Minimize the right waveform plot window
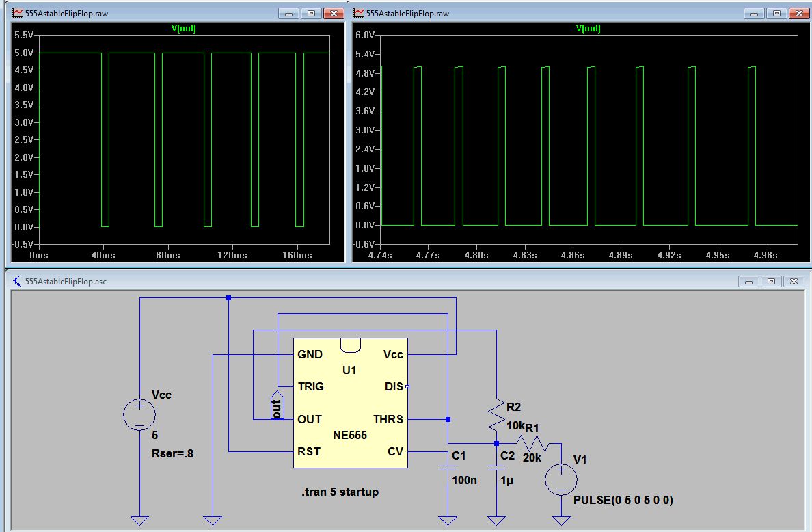This screenshot has width=812, height=532. click(755, 13)
